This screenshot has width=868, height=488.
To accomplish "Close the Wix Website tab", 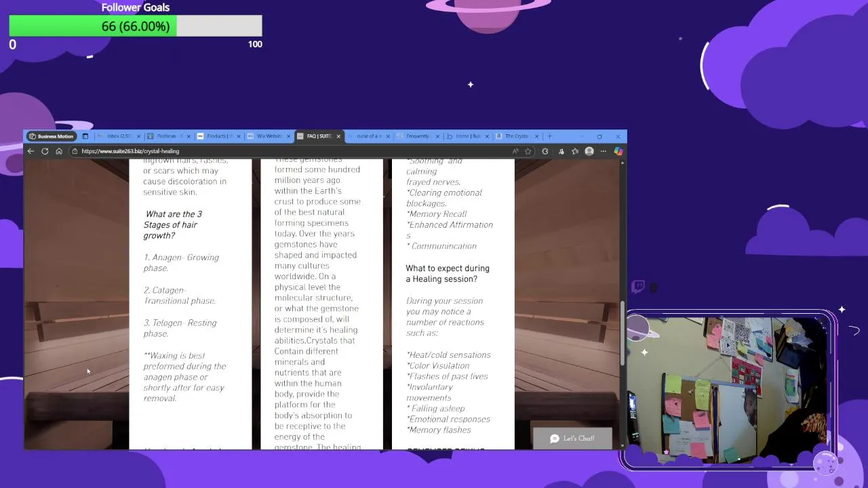I will 288,136.
